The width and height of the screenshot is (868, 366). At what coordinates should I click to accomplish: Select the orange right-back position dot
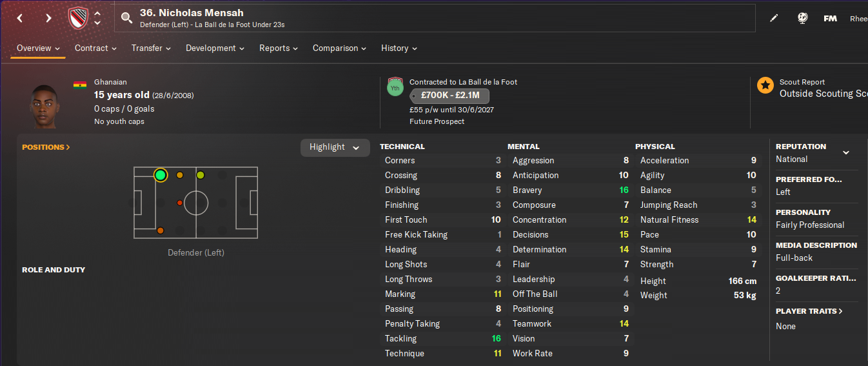click(161, 230)
